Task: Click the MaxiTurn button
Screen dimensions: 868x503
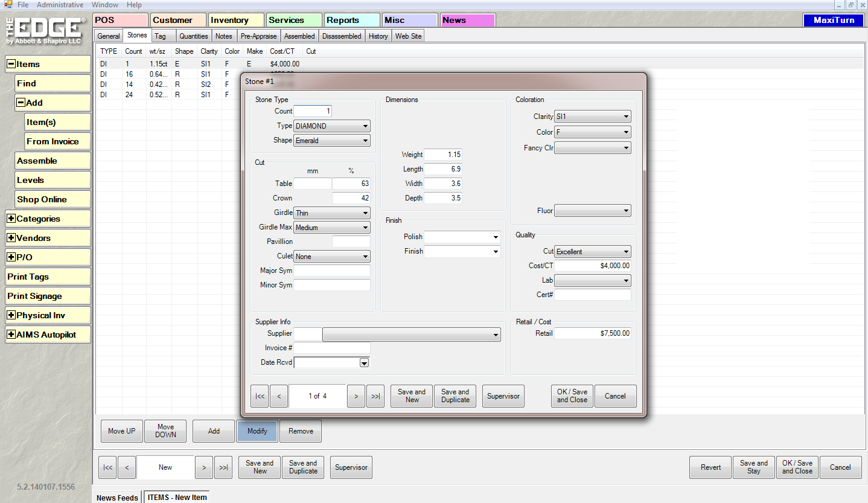Action: coord(834,20)
